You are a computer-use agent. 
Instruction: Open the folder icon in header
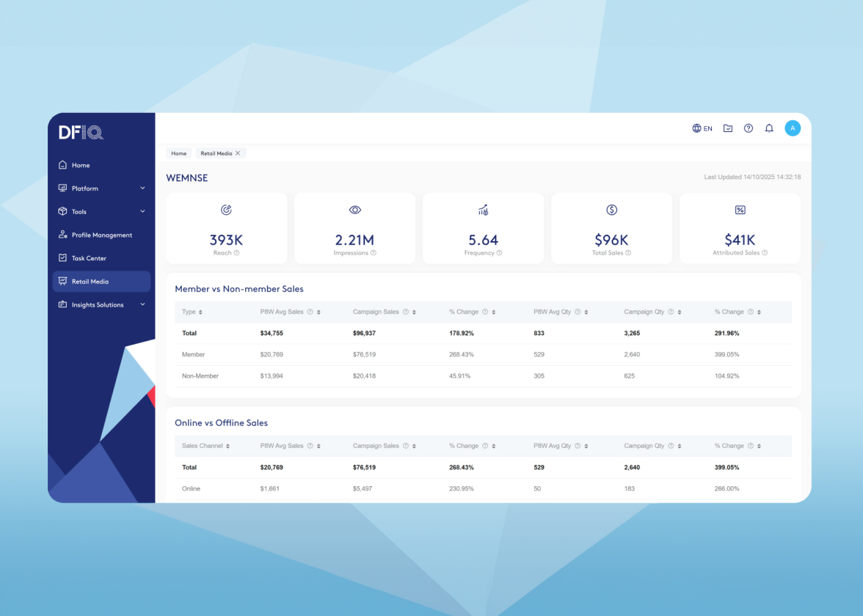tap(728, 128)
